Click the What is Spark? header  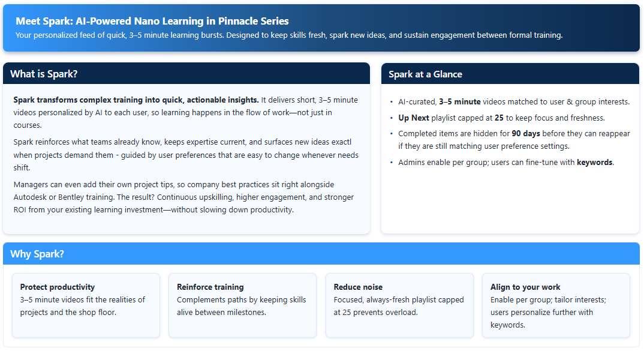pos(44,74)
